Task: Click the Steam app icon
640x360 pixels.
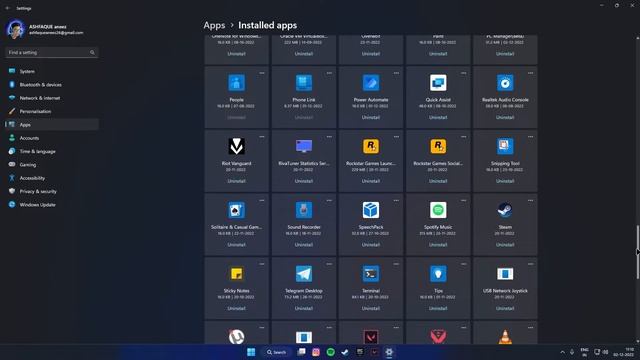Action: (x=505, y=210)
